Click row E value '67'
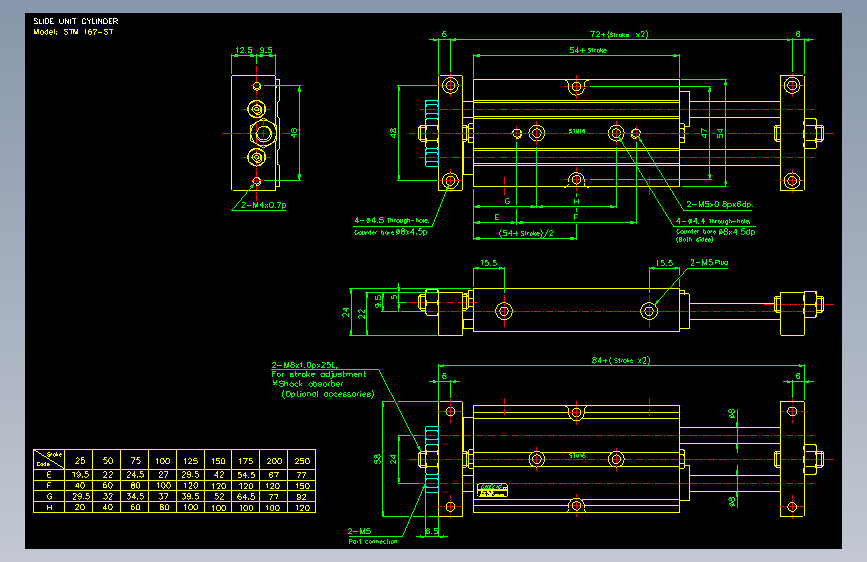Image resolution: width=867 pixels, height=562 pixels. [x=274, y=475]
